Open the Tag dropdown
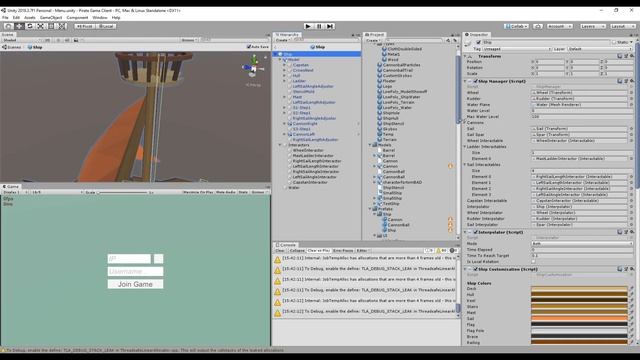This screenshot has width=640, height=360. click(517, 49)
